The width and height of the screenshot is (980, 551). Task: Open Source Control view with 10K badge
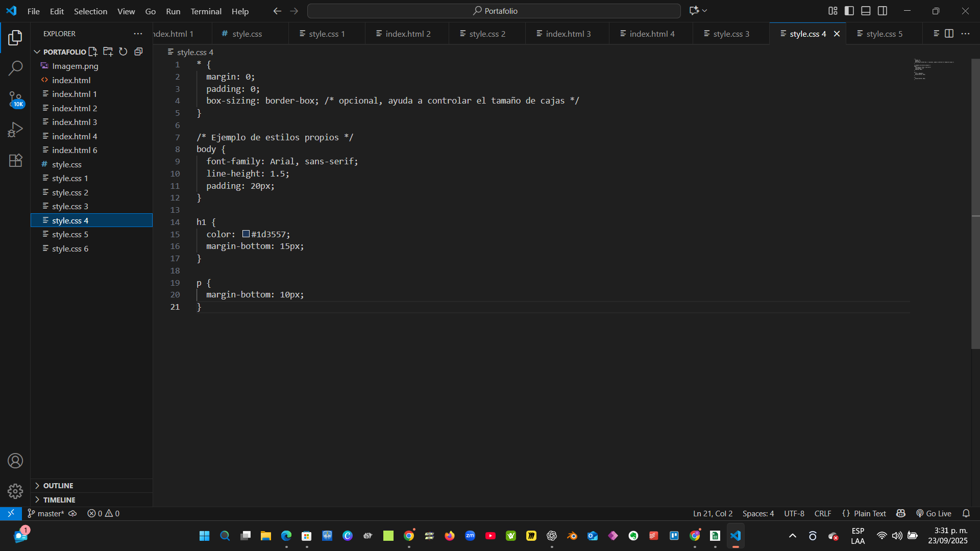tap(15, 99)
